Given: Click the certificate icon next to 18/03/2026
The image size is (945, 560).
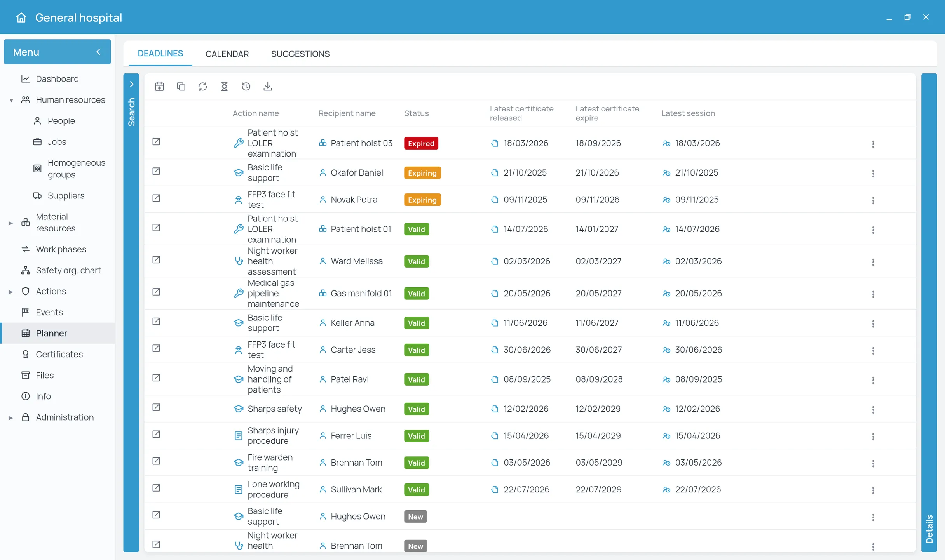Looking at the screenshot, I should [495, 143].
